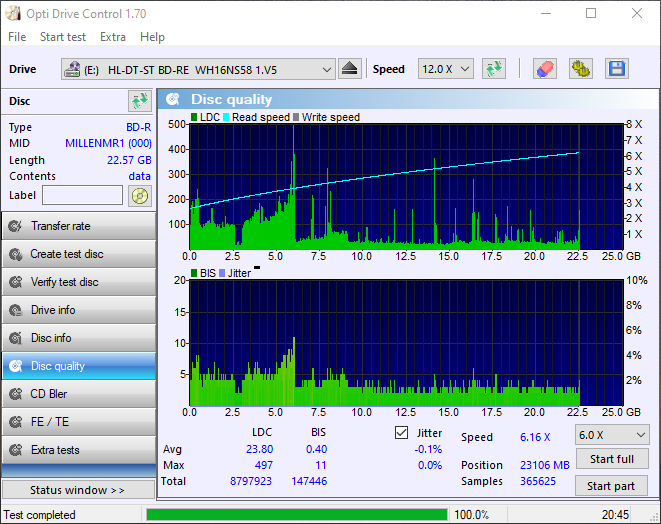Select CD Bler in sidebar

click(x=78, y=394)
